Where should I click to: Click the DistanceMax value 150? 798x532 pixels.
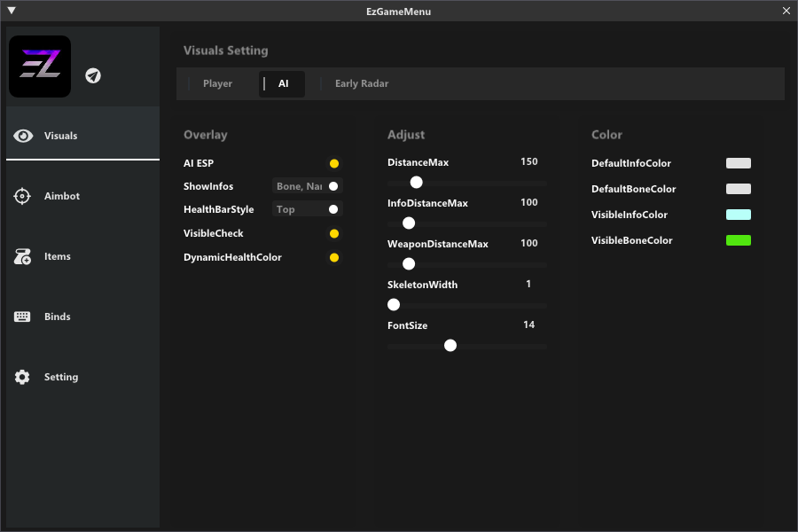click(528, 162)
